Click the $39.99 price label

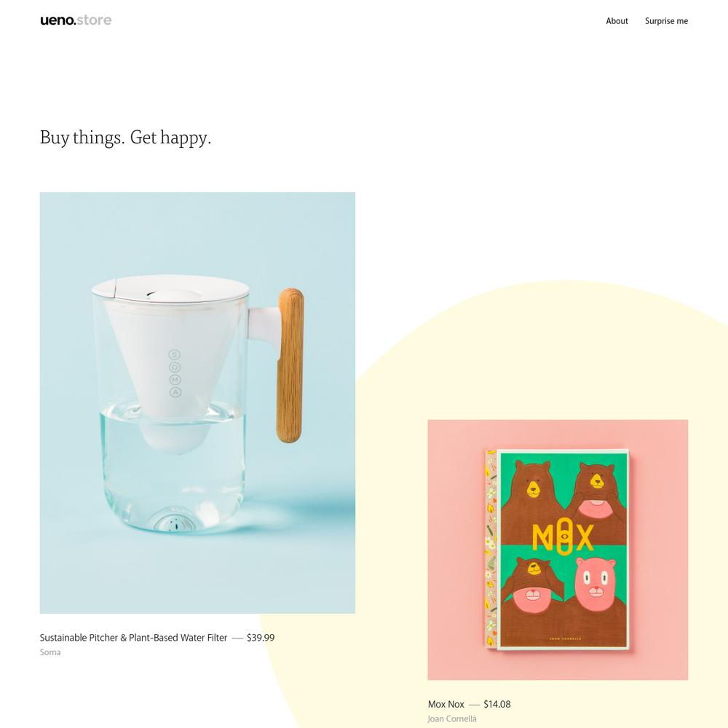tap(261, 638)
